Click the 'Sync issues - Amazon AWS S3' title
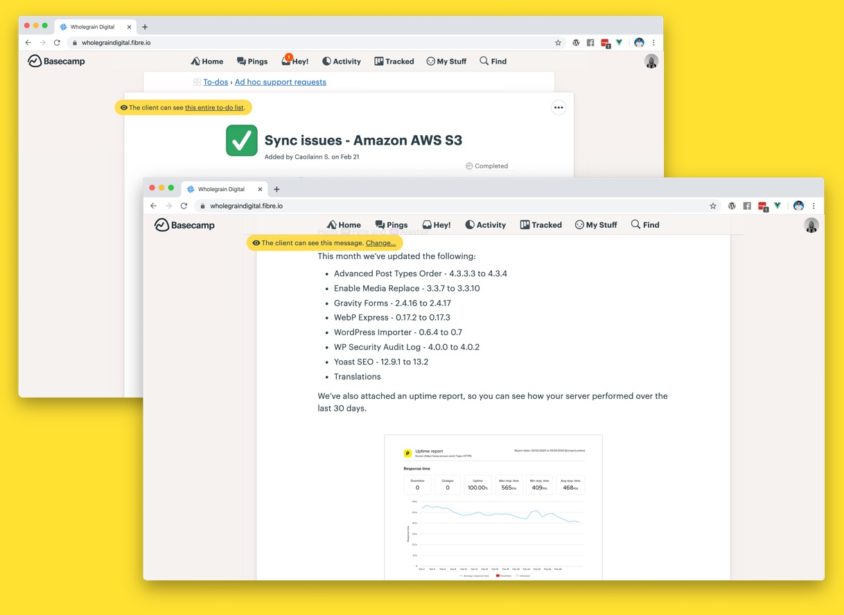Screen dimensions: 844x615 pos(363,140)
